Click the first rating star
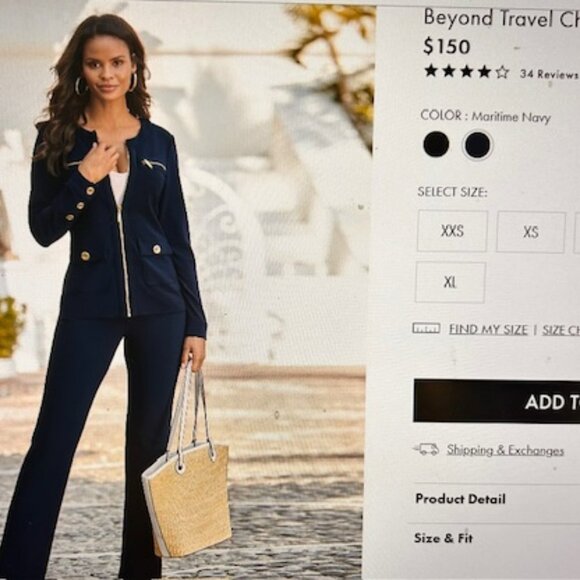The image size is (580, 580). click(x=431, y=71)
